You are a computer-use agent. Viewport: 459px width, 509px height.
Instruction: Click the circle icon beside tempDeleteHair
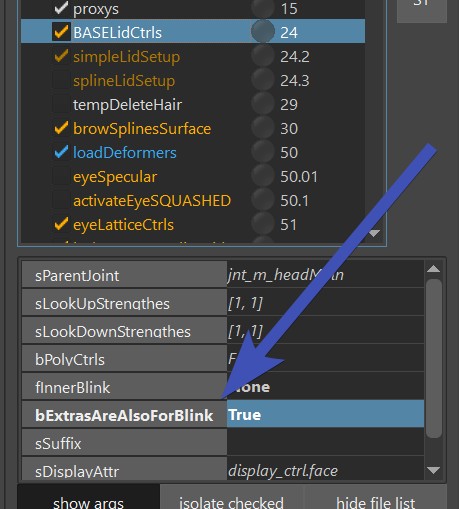tap(263, 104)
